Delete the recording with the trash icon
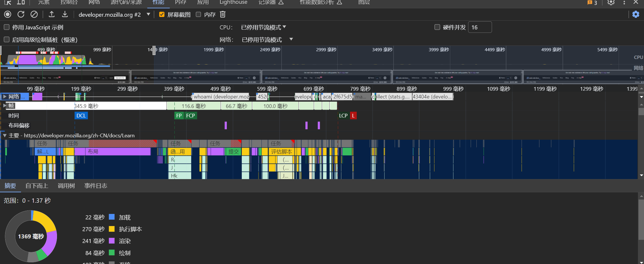Viewport: 644px width, 264px height. tap(223, 14)
